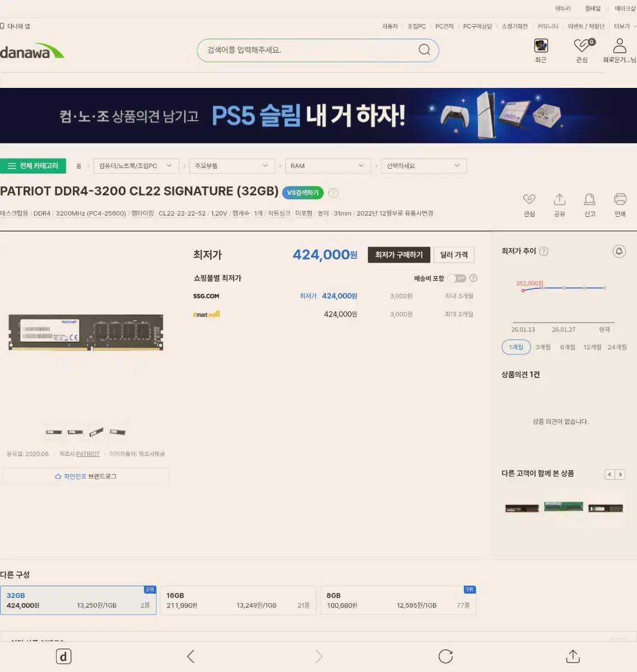Screen dimensions: 637x672
Task: Select first product image thumbnail
Action: pyautogui.click(x=54, y=432)
